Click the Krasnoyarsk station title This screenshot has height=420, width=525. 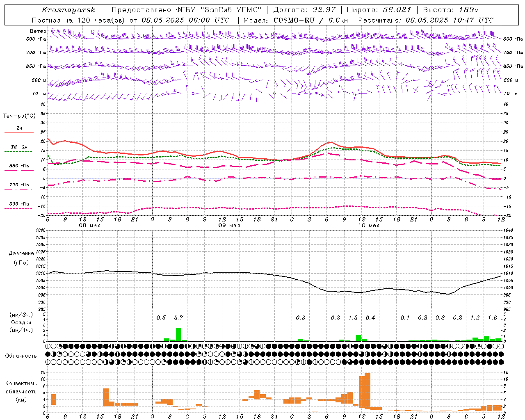(x=68, y=10)
